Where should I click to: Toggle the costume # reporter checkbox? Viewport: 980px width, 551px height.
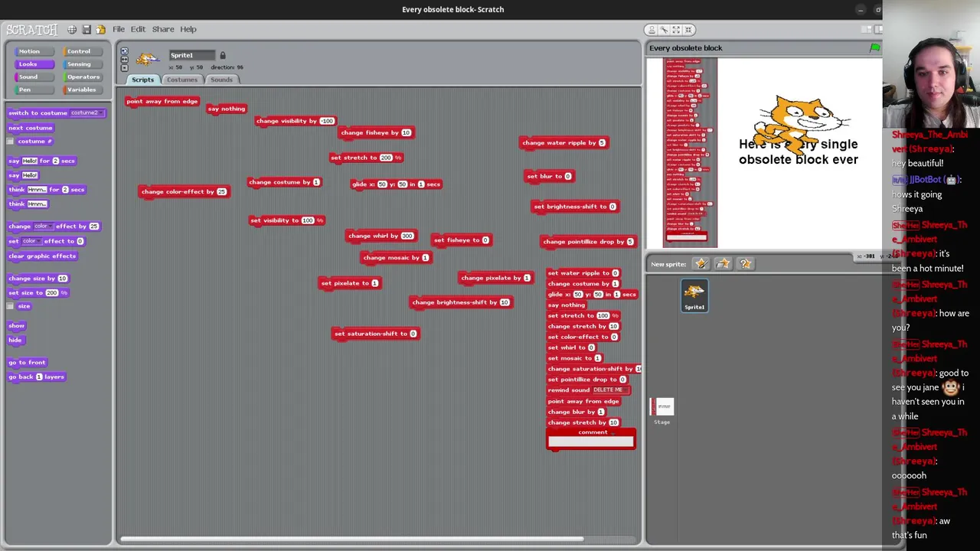point(10,142)
